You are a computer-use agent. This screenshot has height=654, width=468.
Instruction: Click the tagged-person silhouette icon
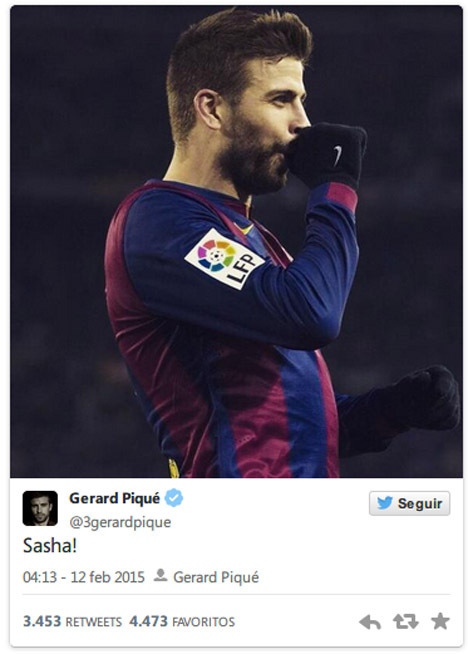[160, 576]
